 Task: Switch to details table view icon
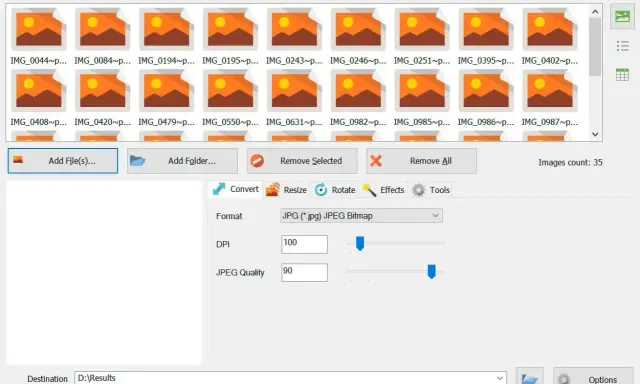[622, 75]
